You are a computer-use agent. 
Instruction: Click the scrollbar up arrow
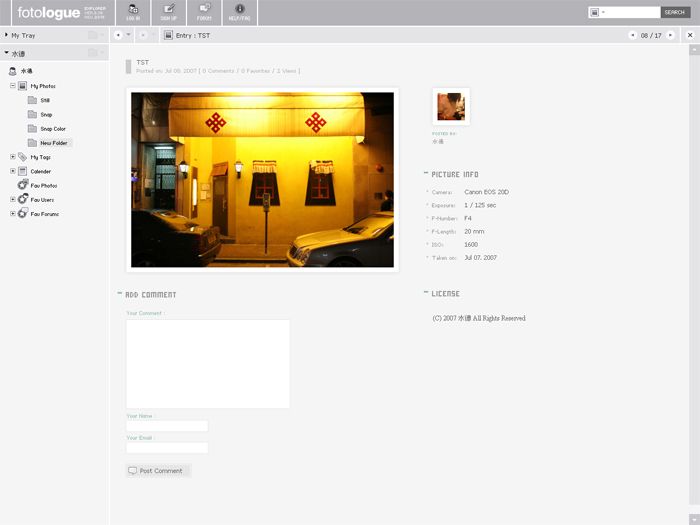(x=694, y=50)
